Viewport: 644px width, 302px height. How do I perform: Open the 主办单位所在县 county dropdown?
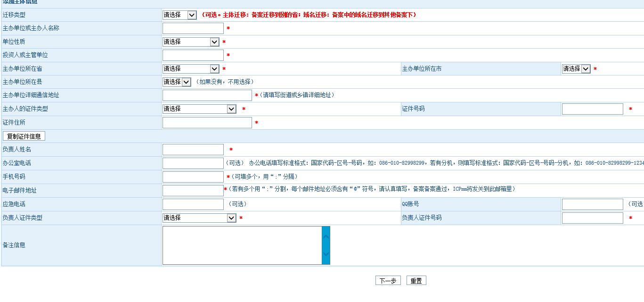(x=177, y=82)
